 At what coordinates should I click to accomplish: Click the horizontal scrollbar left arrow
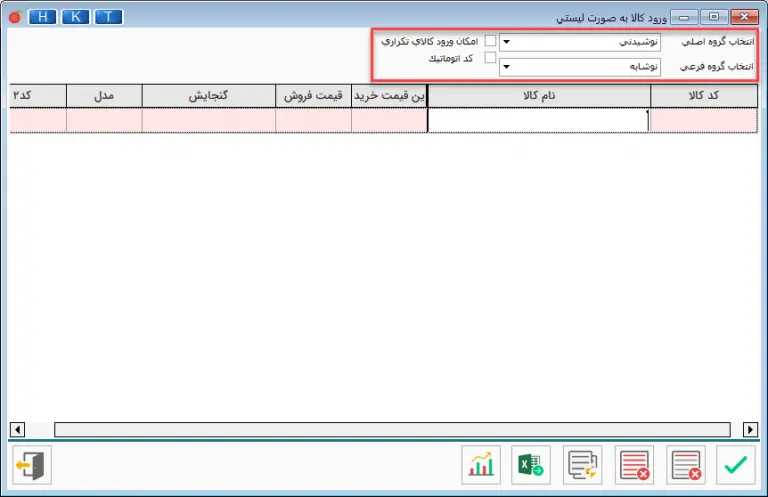click(x=17, y=429)
